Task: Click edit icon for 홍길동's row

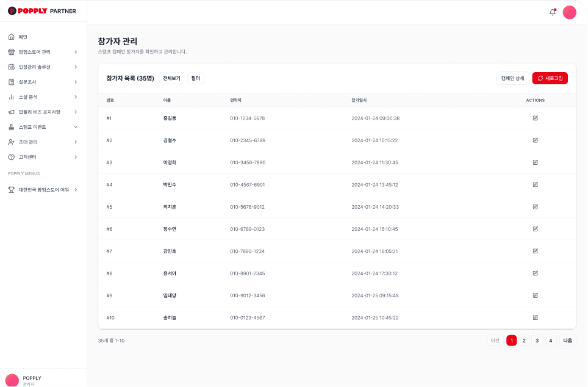Action: pos(535,118)
